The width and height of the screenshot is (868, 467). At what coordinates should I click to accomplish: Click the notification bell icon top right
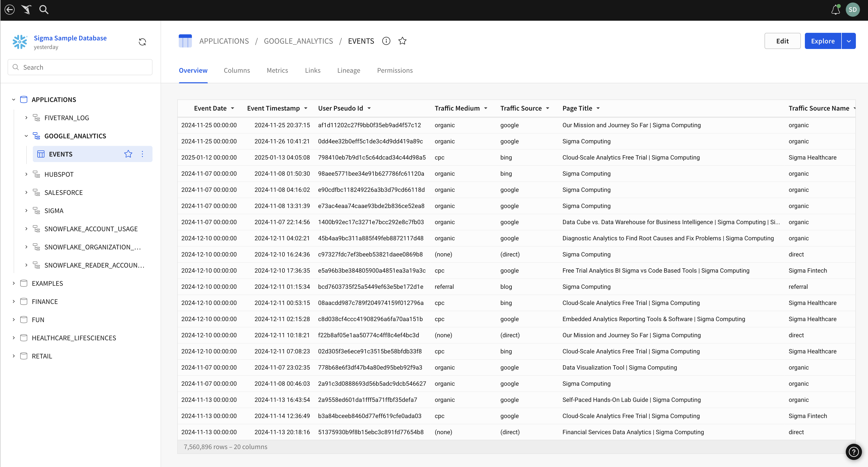(835, 10)
